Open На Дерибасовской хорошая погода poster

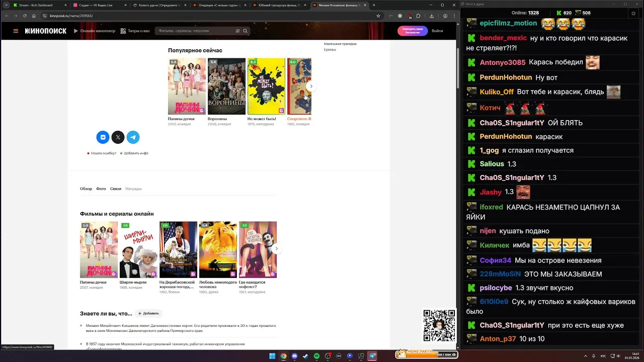[178, 250]
